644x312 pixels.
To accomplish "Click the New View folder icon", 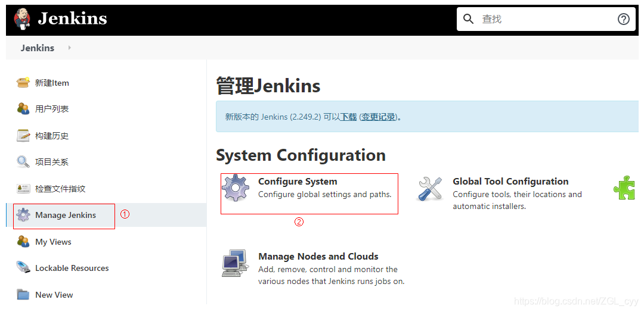I will click(23, 294).
